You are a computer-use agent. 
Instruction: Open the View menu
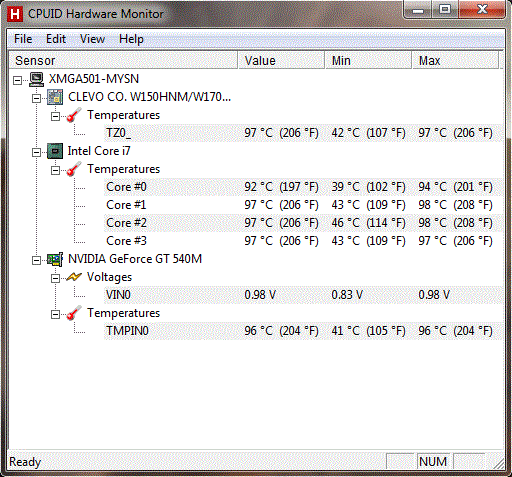pos(92,39)
